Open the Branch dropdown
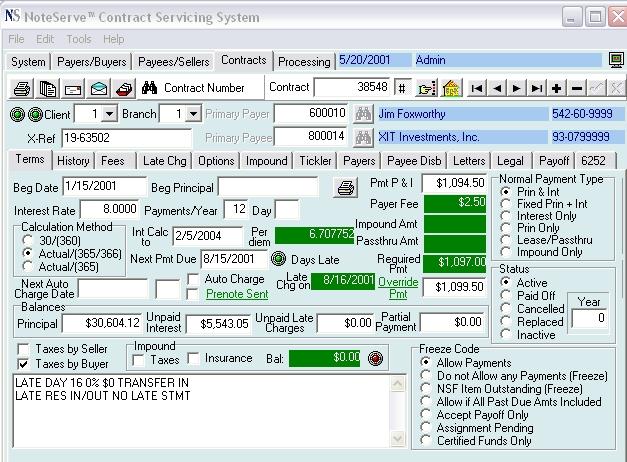627x462 pixels. [193, 114]
